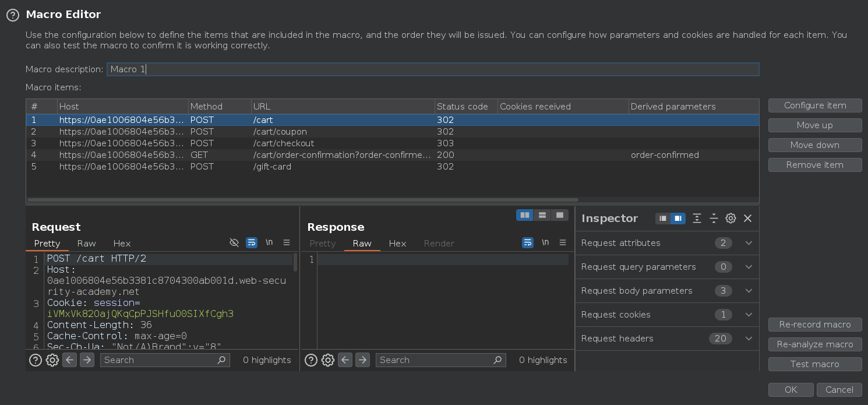This screenshot has width=868, height=405.
Task: Sort macro items by Status code column
Action: 466,107
